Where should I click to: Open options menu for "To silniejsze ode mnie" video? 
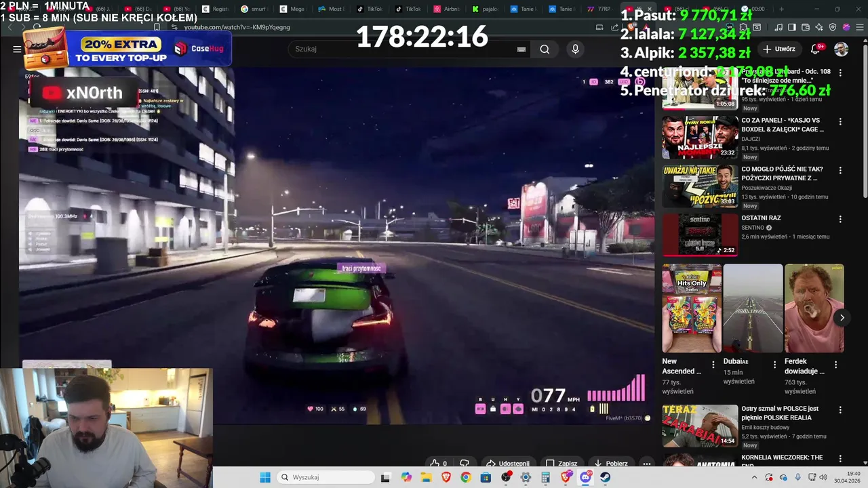840,73
